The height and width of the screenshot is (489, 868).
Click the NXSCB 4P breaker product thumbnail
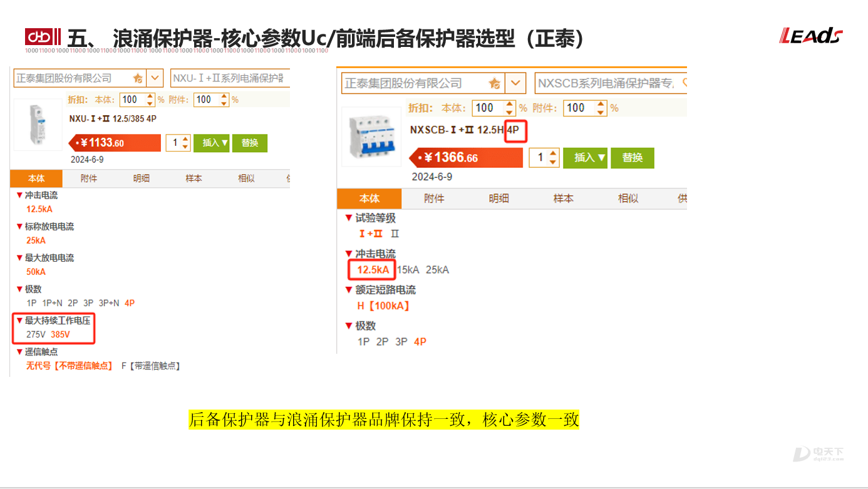pos(371,136)
